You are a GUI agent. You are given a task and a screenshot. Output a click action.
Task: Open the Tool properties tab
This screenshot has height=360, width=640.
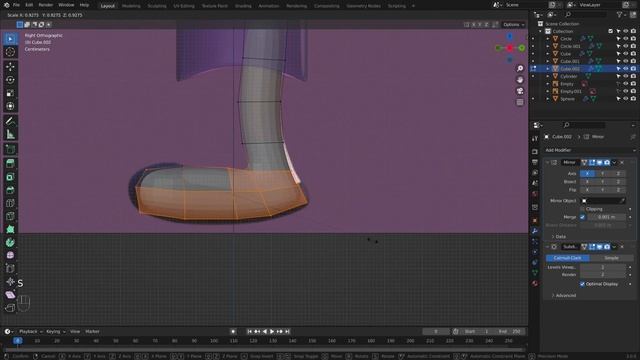click(535, 139)
